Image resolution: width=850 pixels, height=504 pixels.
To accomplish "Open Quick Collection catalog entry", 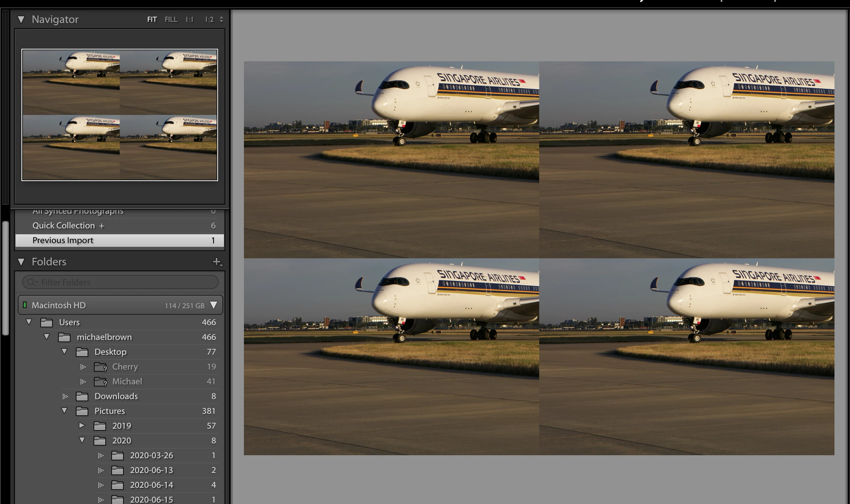I will pos(64,226).
